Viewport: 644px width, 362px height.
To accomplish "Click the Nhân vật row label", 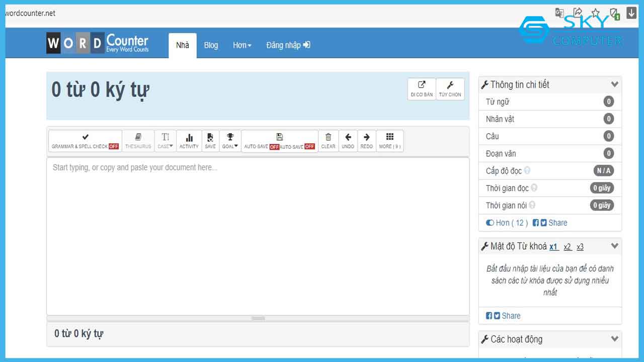I will pos(500,119).
